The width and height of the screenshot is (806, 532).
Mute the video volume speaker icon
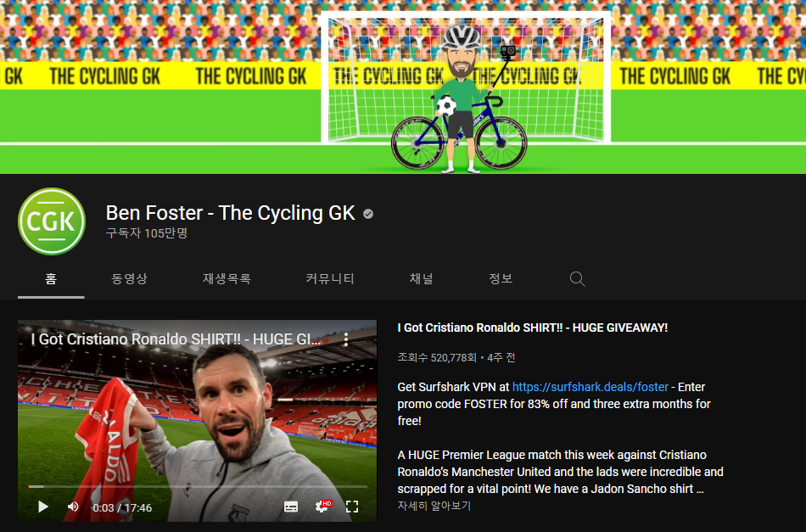click(x=73, y=507)
